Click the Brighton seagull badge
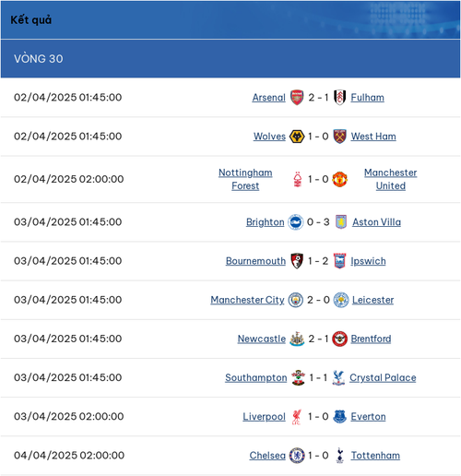 pyautogui.click(x=296, y=222)
